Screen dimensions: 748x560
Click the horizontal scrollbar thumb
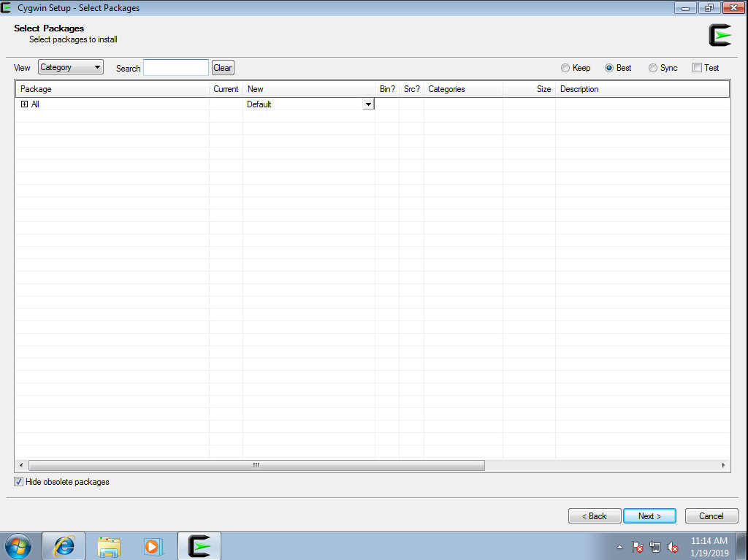coord(256,465)
